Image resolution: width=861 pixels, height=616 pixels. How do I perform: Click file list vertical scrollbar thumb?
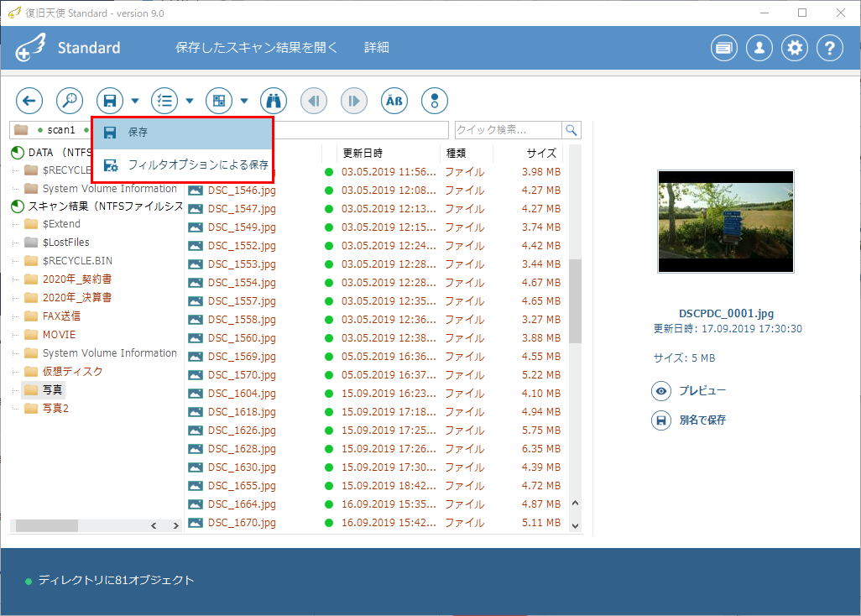pyautogui.click(x=575, y=300)
